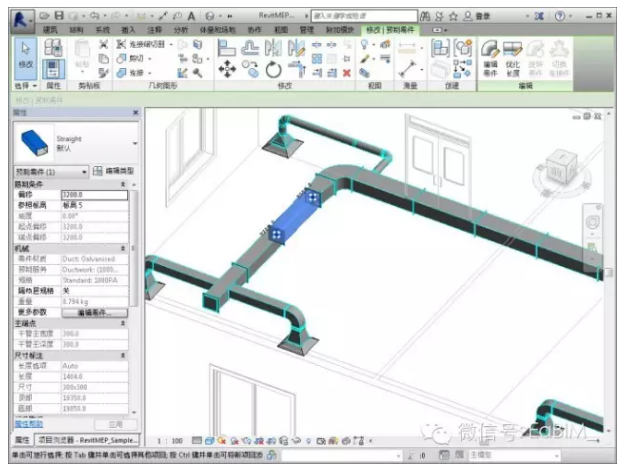Click the Copy to clipboard icon
The image size is (624, 471).
pos(103,58)
